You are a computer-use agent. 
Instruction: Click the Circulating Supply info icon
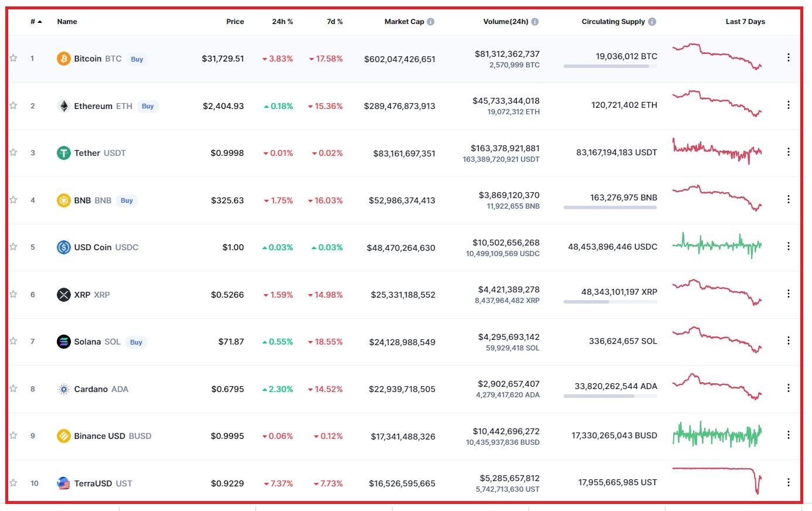pos(652,22)
